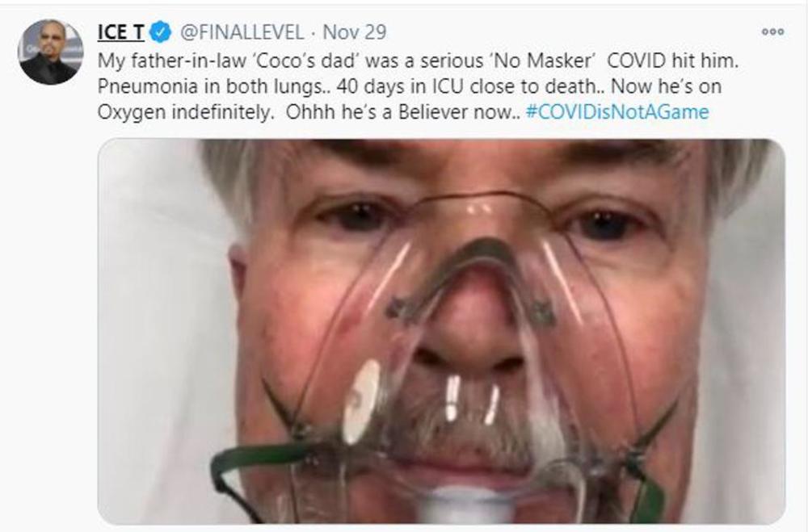Open the @FINALLEVEL handle link
Viewport: 808px width, 532px height.
click(x=242, y=32)
